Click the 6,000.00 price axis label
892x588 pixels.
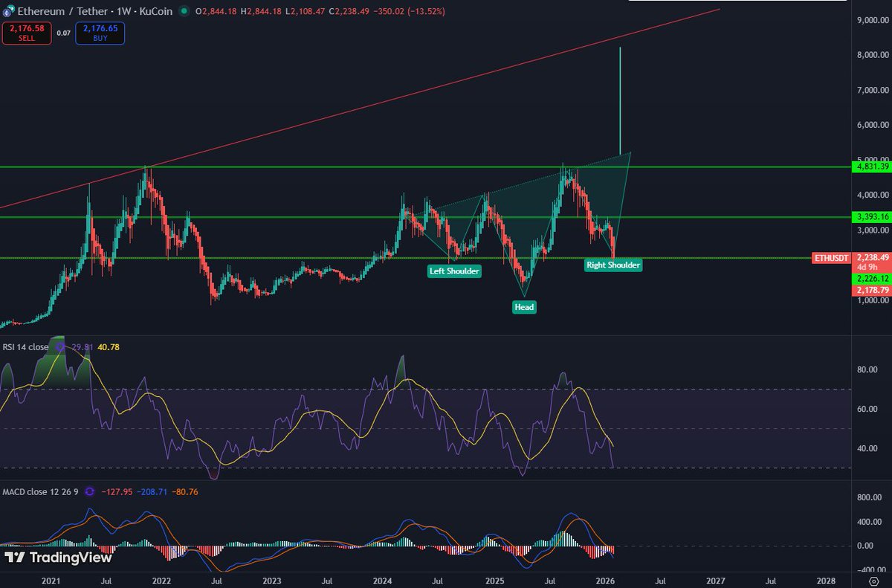pyautogui.click(x=873, y=125)
